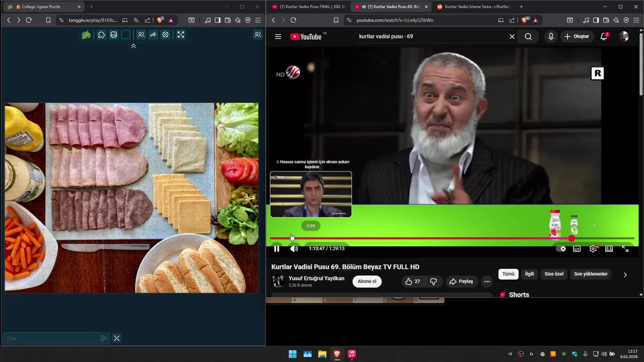Toggle YouTube autoplay switch

click(x=561, y=248)
